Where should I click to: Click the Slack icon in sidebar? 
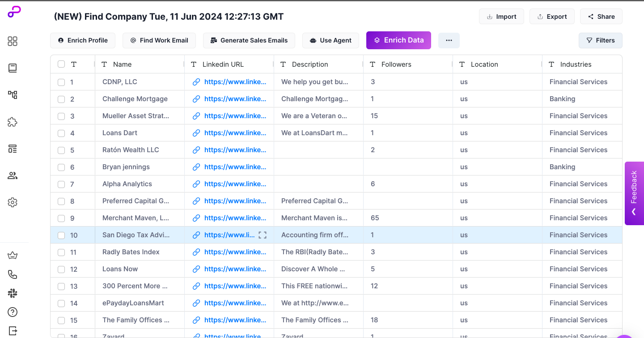(x=13, y=293)
